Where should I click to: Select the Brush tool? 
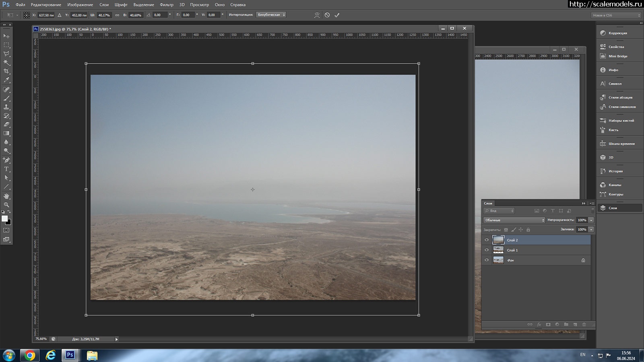click(6, 99)
